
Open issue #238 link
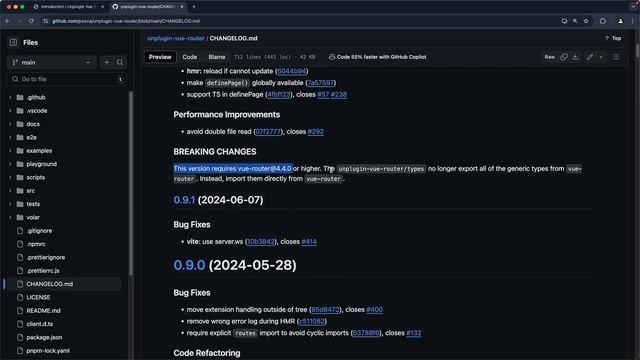coord(339,95)
